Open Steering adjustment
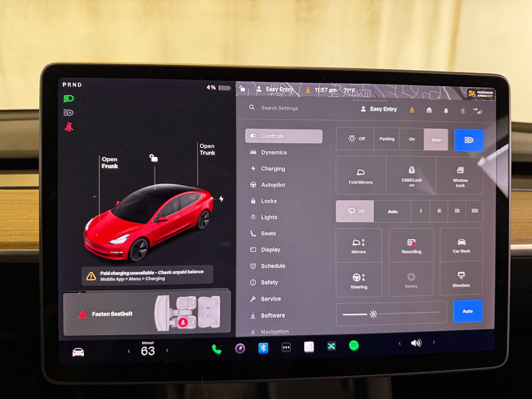This screenshot has width=532, height=399. 359,280
